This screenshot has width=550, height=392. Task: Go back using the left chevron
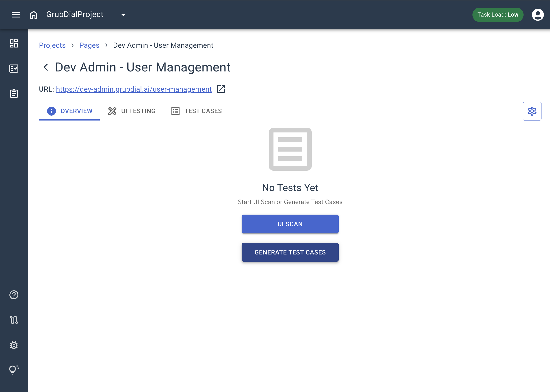(46, 67)
